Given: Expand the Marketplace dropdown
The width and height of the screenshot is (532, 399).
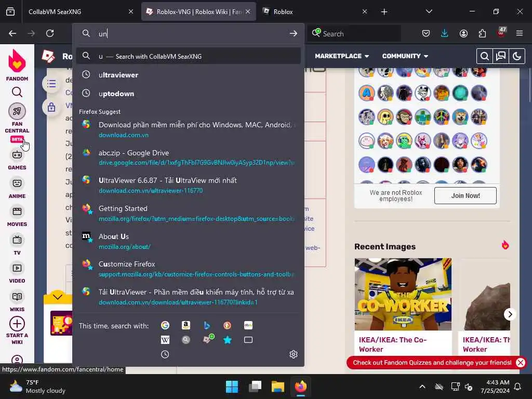Looking at the screenshot, I should pos(342,56).
